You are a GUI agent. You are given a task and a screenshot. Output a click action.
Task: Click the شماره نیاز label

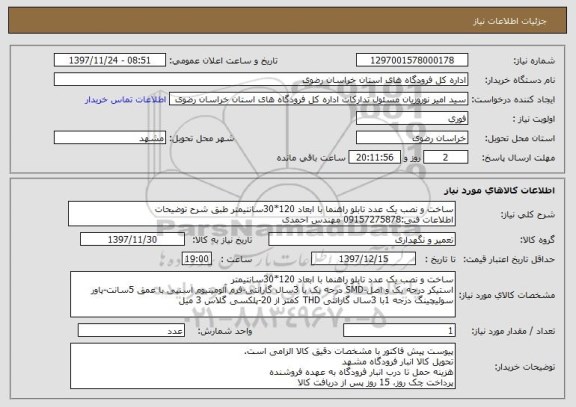coord(534,61)
